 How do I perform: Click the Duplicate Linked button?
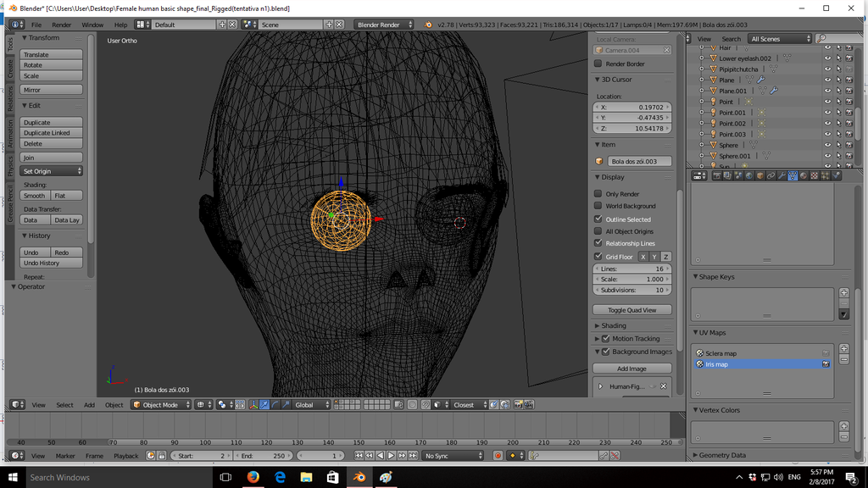click(52, 133)
